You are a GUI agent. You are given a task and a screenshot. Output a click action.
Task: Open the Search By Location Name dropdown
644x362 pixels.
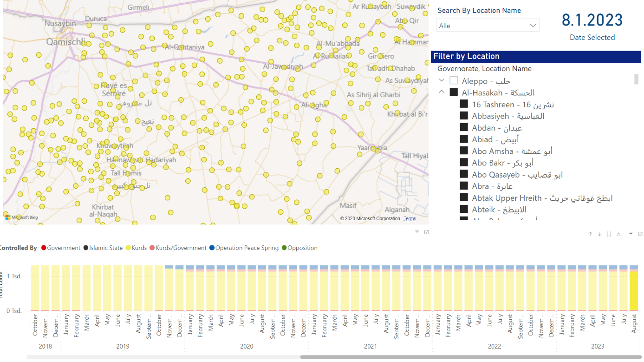[487, 26]
